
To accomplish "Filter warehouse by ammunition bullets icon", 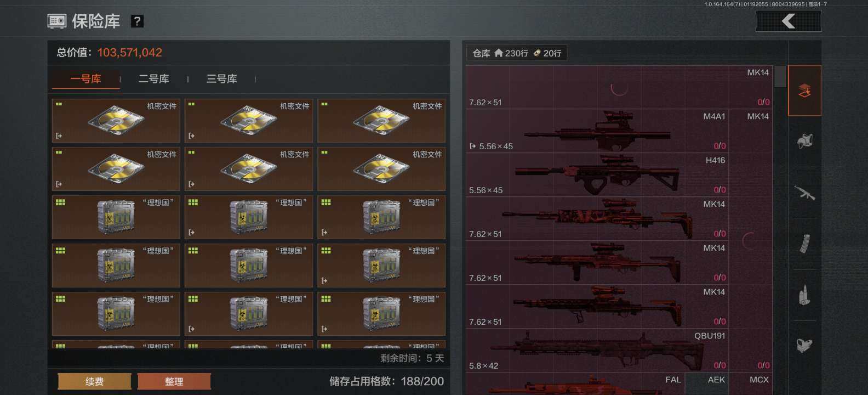I will click(804, 295).
